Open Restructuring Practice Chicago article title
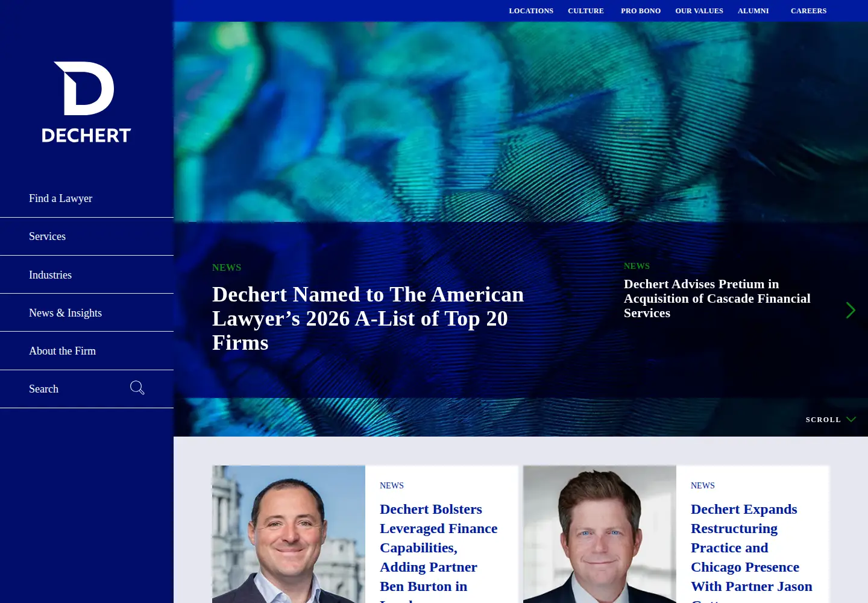 pyautogui.click(x=752, y=552)
